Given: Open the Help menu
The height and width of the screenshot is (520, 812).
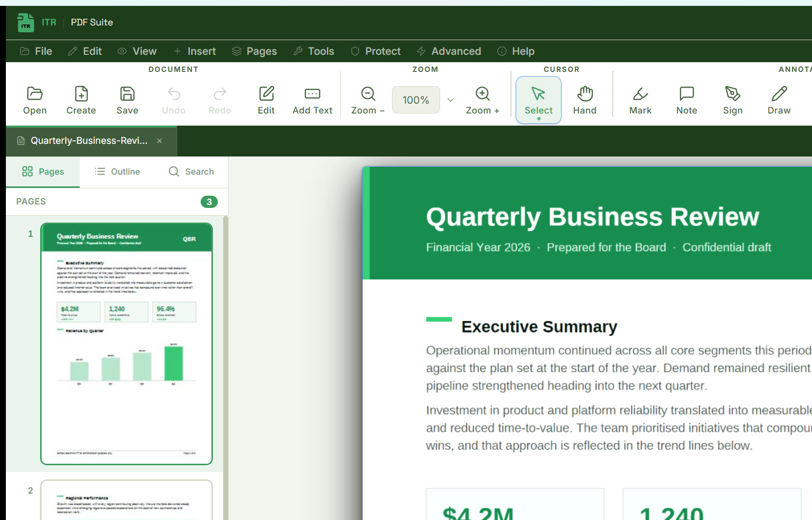Looking at the screenshot, I should (x=516, y=51).
